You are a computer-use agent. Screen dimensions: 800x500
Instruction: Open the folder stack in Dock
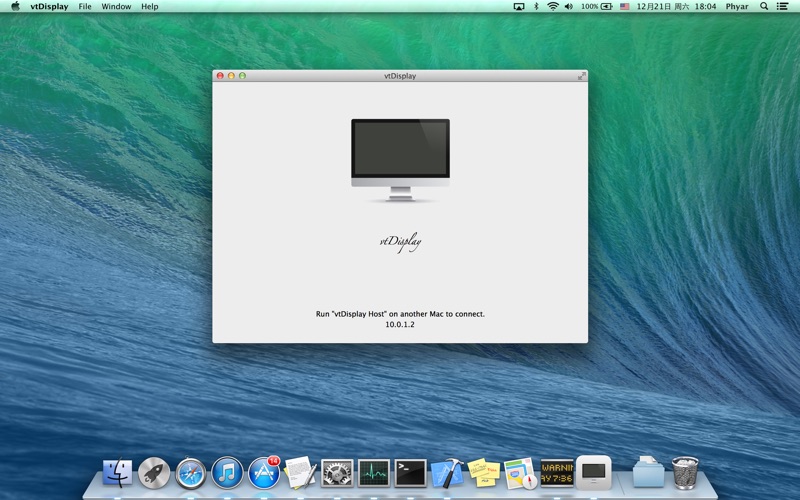pos(648,472)
